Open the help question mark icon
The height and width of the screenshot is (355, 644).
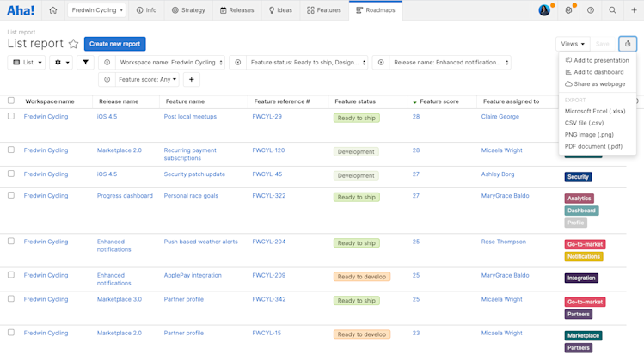(x=590, y=10)
